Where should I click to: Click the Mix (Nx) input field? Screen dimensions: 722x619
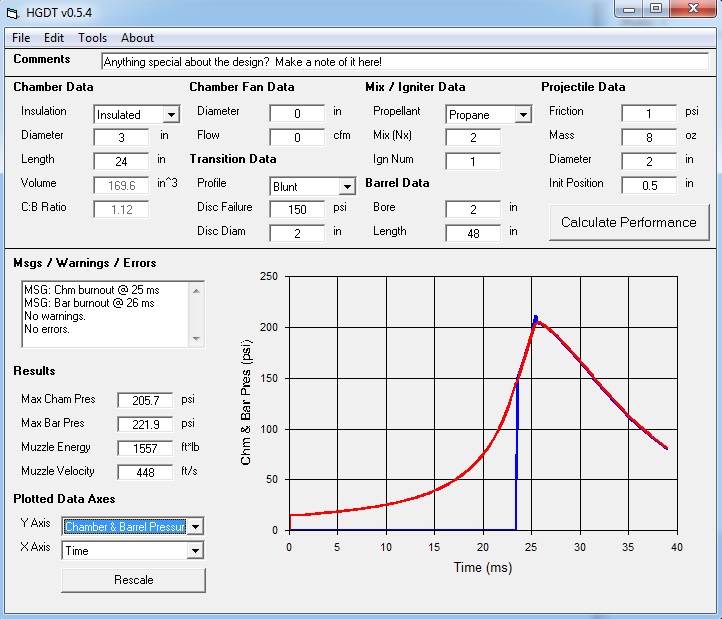(x=473, y=138)
